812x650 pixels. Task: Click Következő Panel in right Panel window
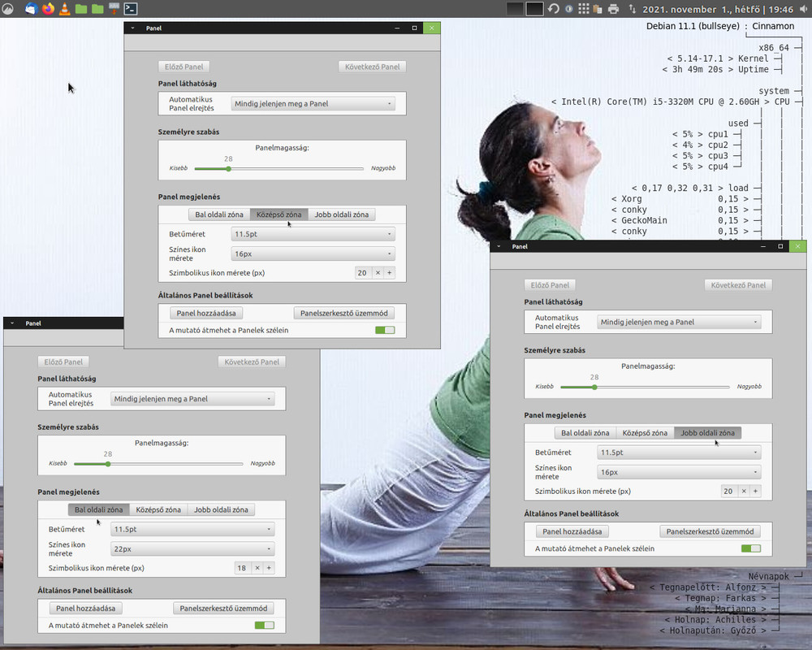click(738, 285)
